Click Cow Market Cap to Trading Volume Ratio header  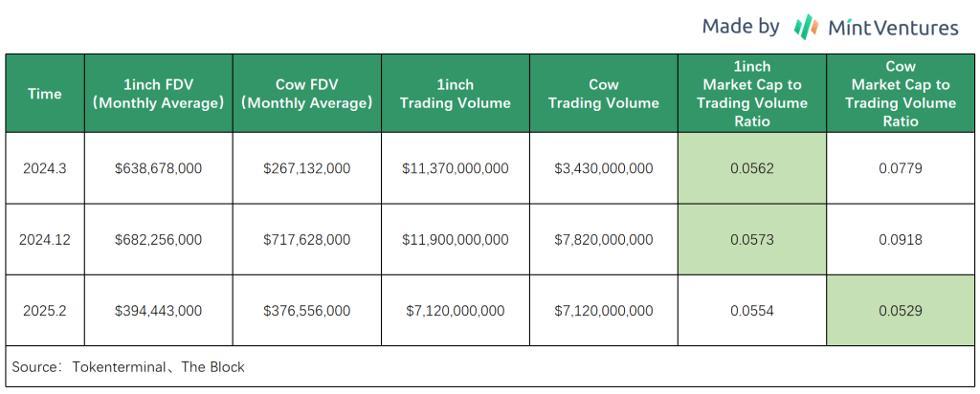tap(901, 94)
